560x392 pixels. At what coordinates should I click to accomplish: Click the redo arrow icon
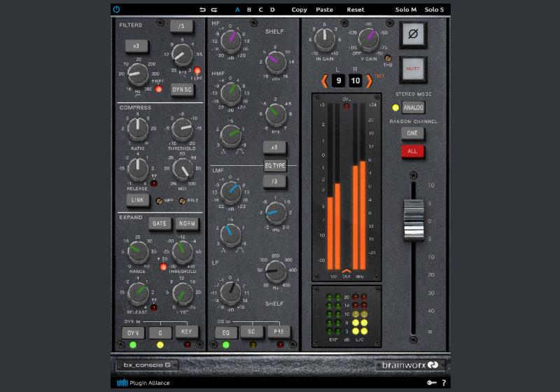coord(214,10)
